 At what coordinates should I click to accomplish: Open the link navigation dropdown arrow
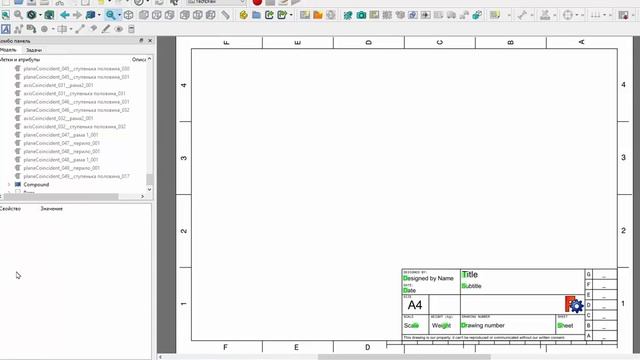[99, 16]
